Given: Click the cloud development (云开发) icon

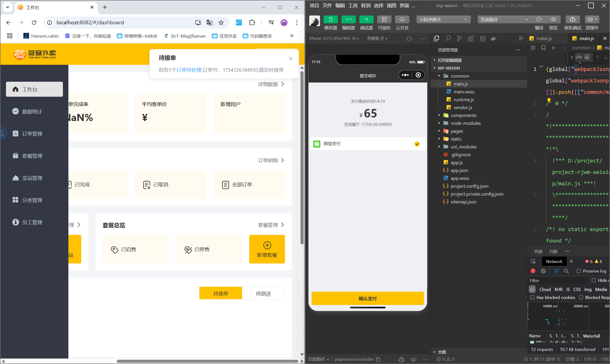Looking at the screenshot, I should [x=402, y=20].
